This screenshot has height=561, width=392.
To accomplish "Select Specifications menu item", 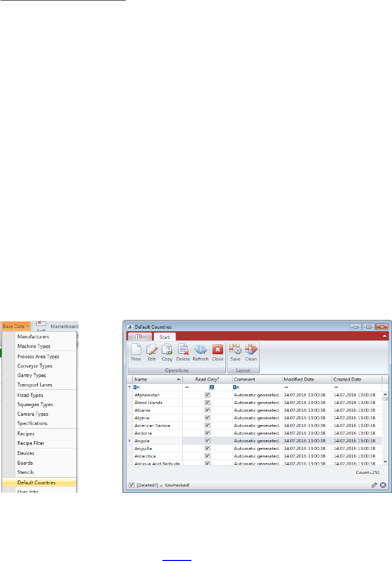I will click(x=33, y=423).
